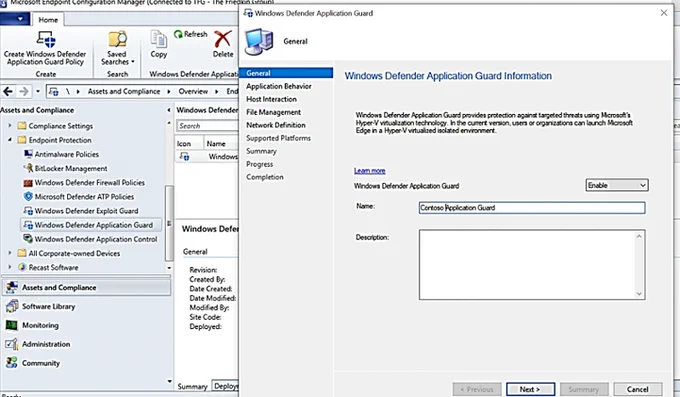Viewport: 680px width, 397px height.
Task: Click Windows Defender Firewall Policies icon
Action: coord(28,183)
